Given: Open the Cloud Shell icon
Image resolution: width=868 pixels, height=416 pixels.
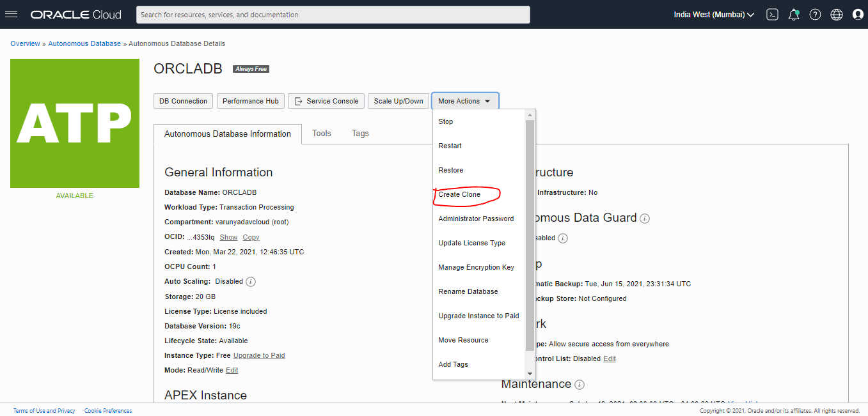Looking at the screenshot, I should coord(772,14).
